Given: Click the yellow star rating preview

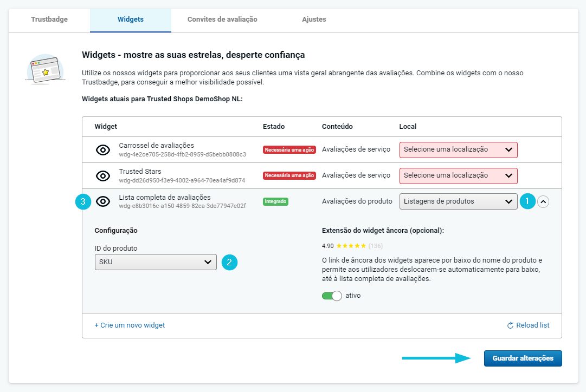Looking at the screenshot, I should point(351,246).
